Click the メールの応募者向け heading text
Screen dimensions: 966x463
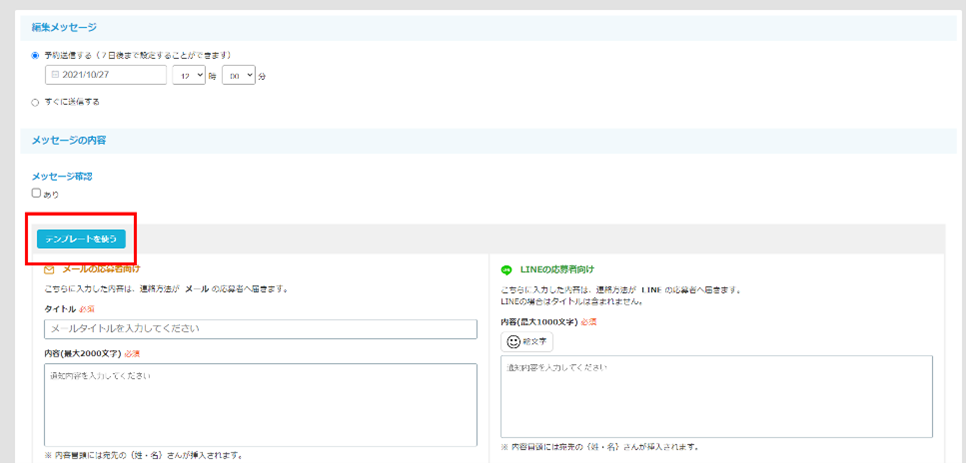tap(101, 269)
